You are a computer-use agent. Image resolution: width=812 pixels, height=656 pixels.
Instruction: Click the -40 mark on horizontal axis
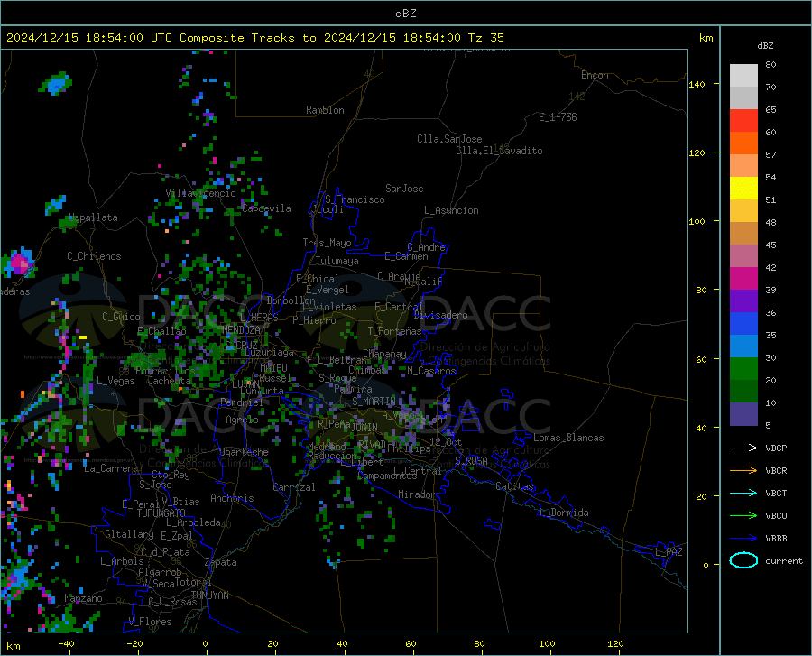click(66, 643)
